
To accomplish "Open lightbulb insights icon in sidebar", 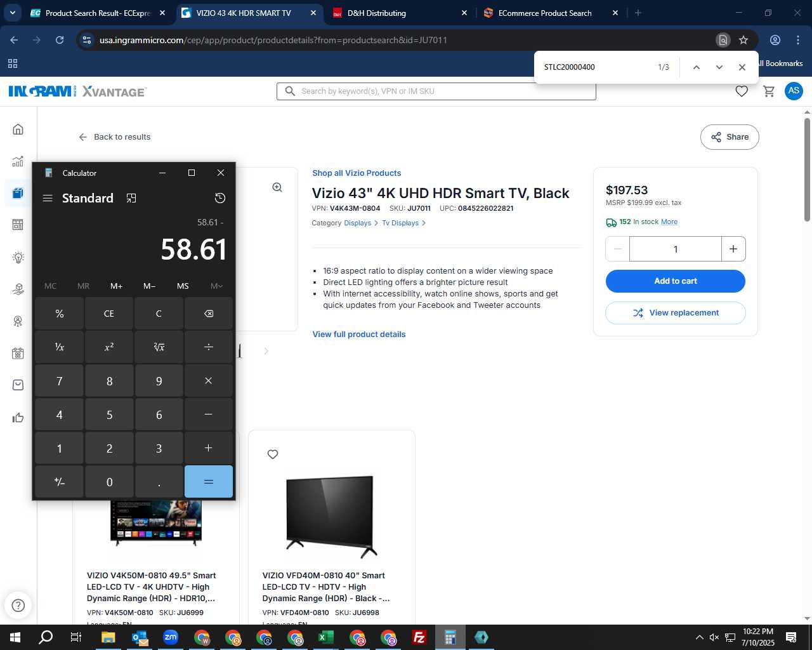I will pos(18,257).
